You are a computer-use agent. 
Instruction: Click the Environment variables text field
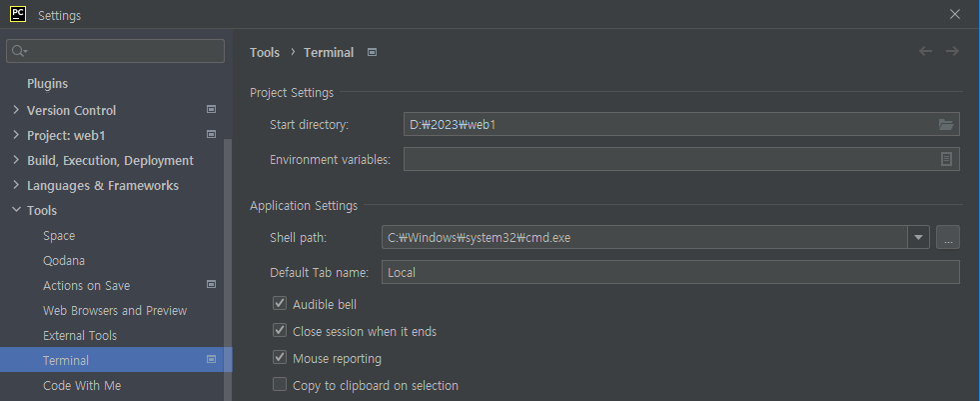point(681,160)
